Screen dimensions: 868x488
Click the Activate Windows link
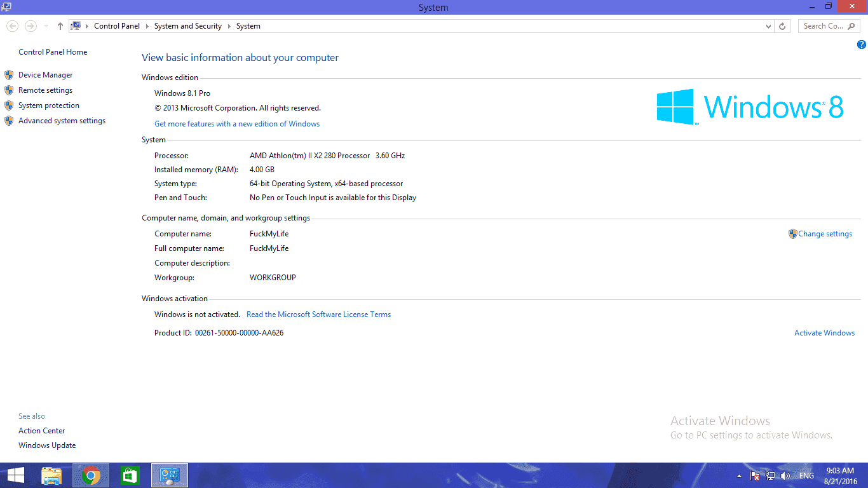click(x=825, y=333)
